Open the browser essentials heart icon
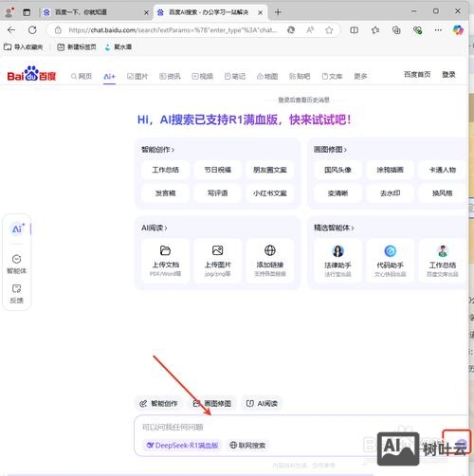Screen dimensions: 474x476 coord(417,30)
